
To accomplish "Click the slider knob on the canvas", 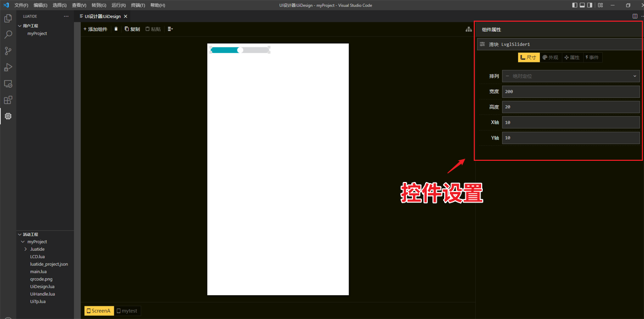I will click(239, 50).
